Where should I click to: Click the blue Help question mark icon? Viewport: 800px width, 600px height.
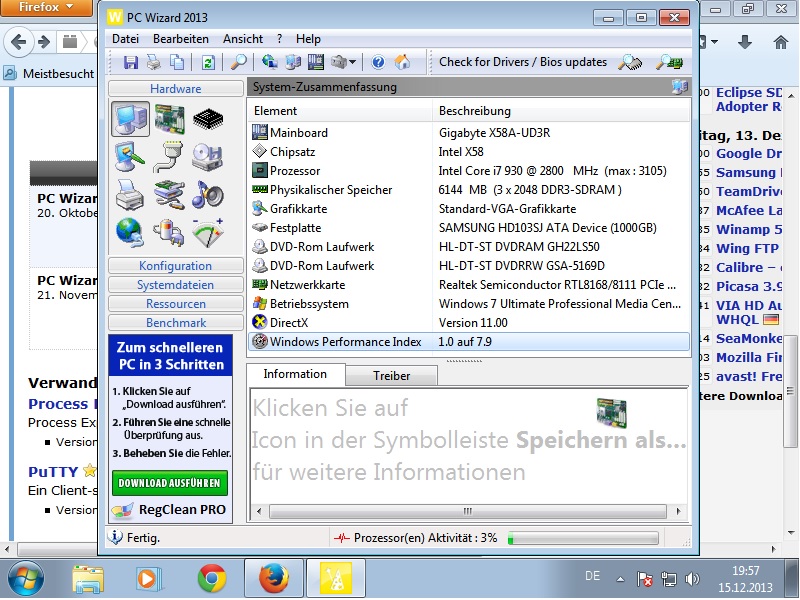[378, 62]
